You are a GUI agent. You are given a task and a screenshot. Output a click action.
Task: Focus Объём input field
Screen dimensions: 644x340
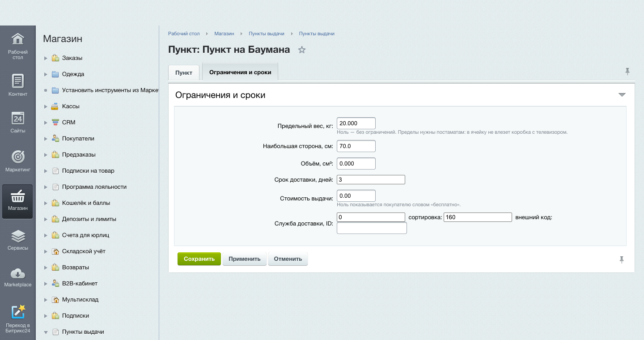(356, 164)
